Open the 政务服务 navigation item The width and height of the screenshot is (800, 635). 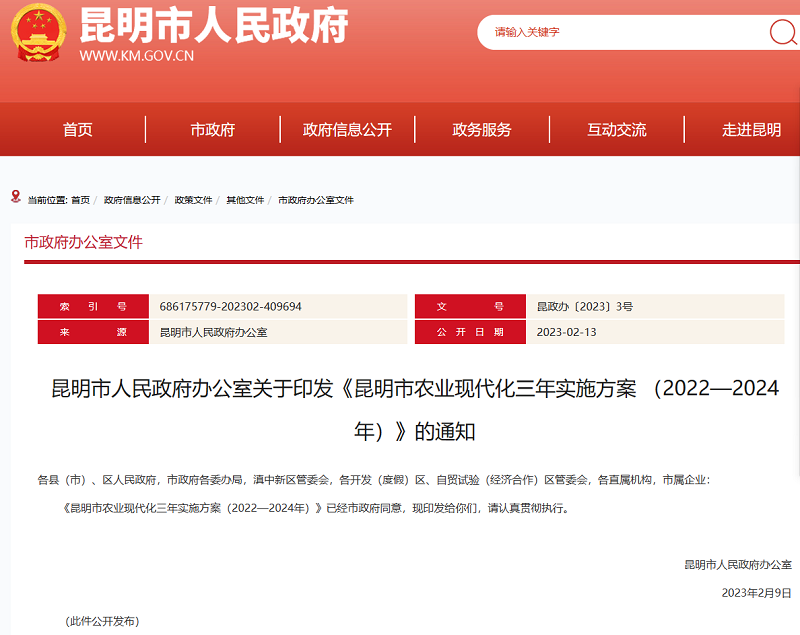point(482,130)
